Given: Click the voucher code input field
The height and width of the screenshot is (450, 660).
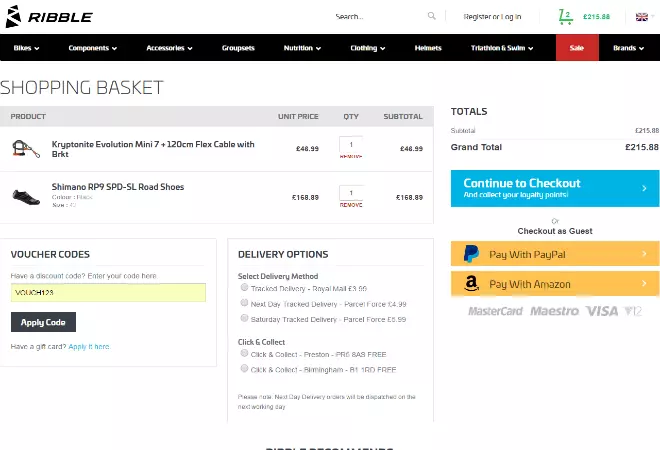Looking at the screenshot, I should 108,292.
